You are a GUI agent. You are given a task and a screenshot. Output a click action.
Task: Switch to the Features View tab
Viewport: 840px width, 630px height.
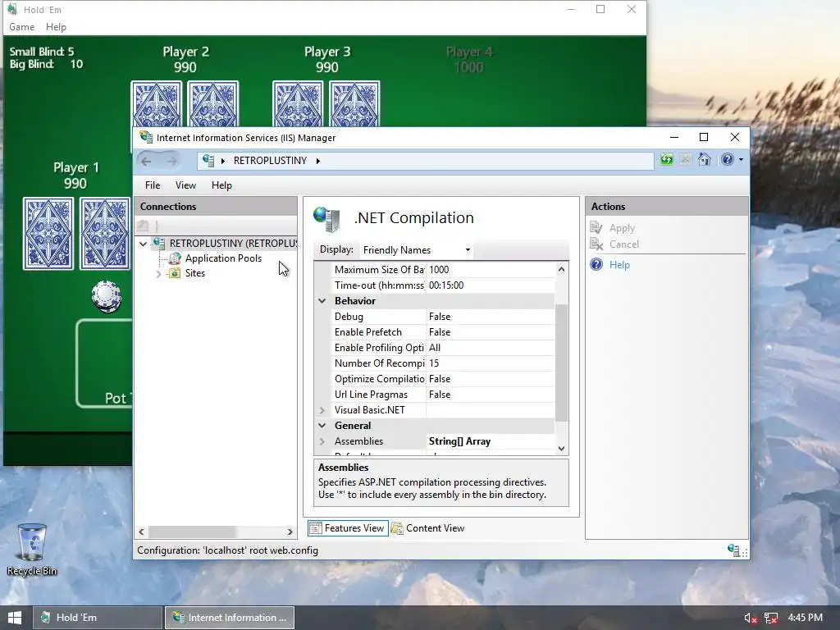click(x=348, y=528)
